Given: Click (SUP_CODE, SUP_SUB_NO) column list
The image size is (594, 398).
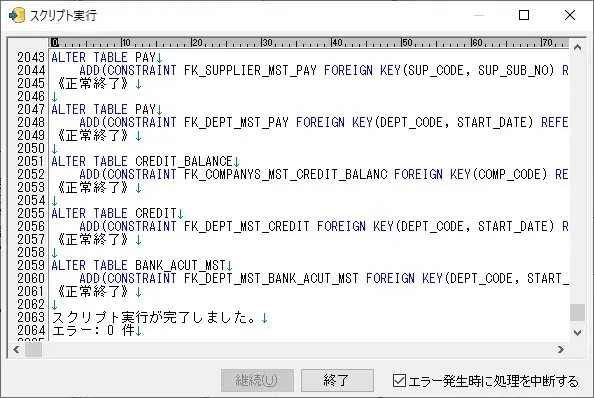Looking at the screenshot, I should (x=478, y=70).
